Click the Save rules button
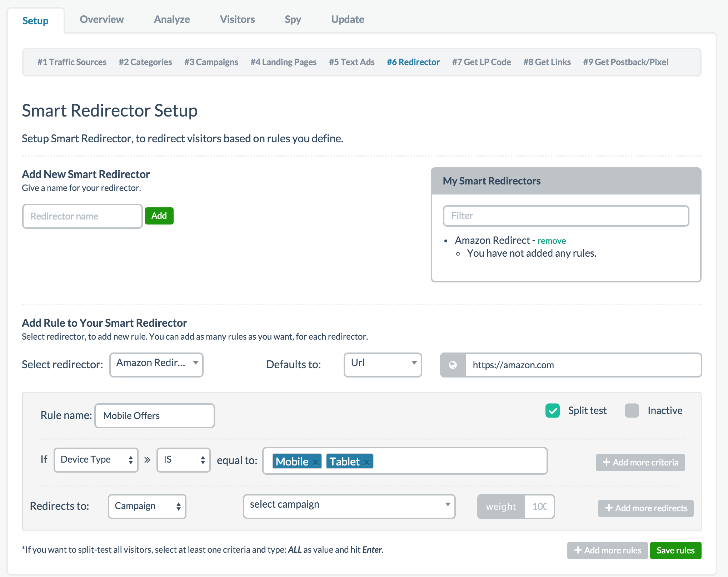This screenshot has width=728, height=577. (675, 550)
